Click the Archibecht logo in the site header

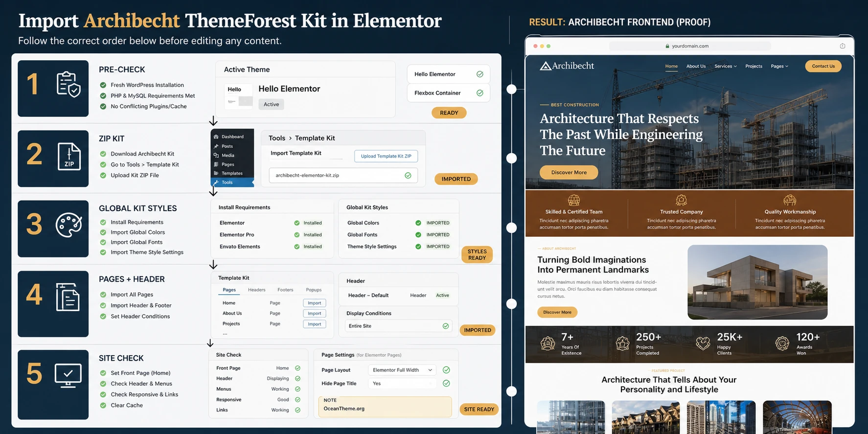coord(567,66)
